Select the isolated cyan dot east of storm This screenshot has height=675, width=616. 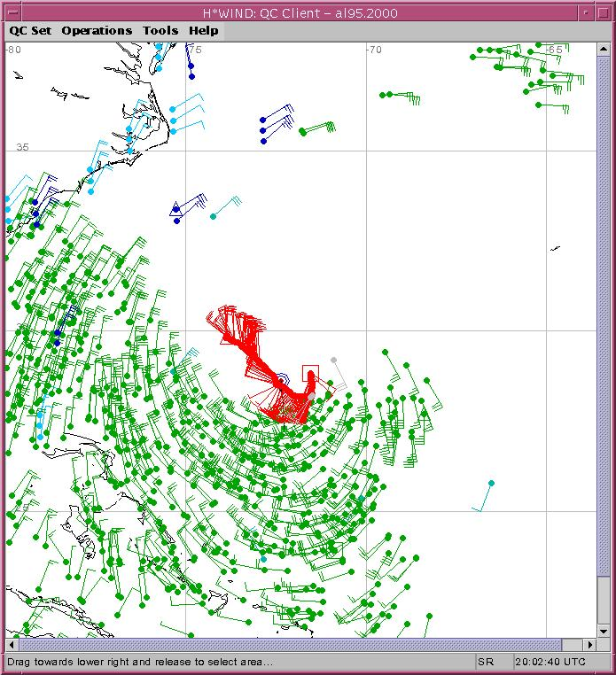pos(492,483)
